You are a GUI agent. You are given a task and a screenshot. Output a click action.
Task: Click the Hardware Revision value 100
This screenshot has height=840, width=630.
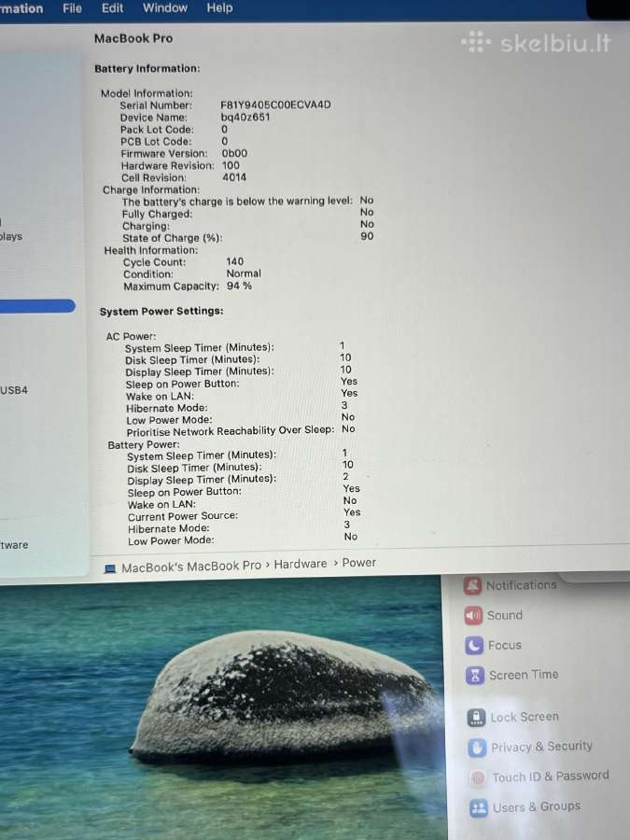coord(231,165)
